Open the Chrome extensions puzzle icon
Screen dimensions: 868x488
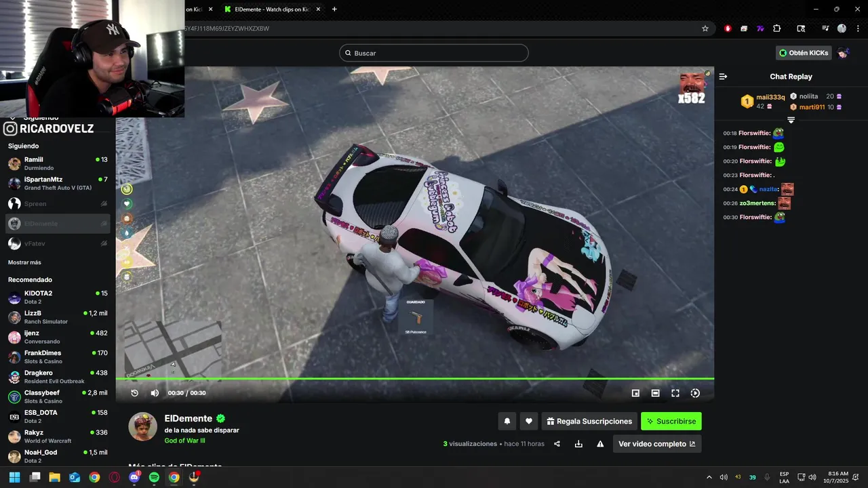point(777,28)
